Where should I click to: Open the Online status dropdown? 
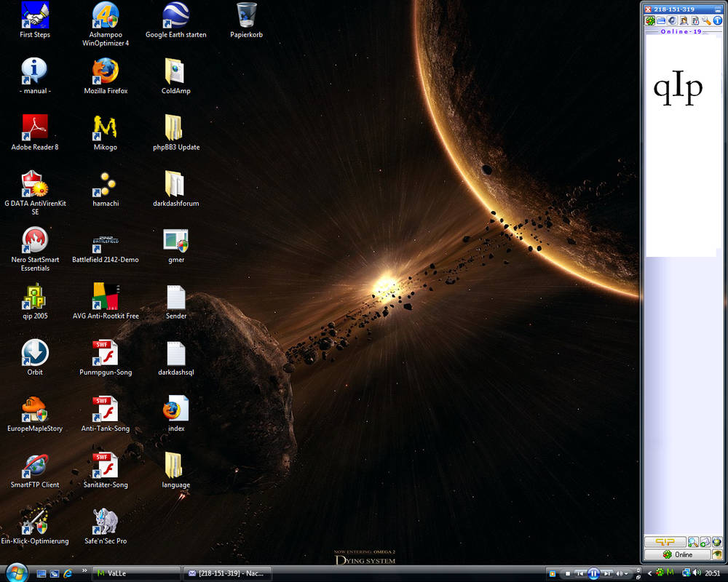pyautogui.click(x=677, y=554)
